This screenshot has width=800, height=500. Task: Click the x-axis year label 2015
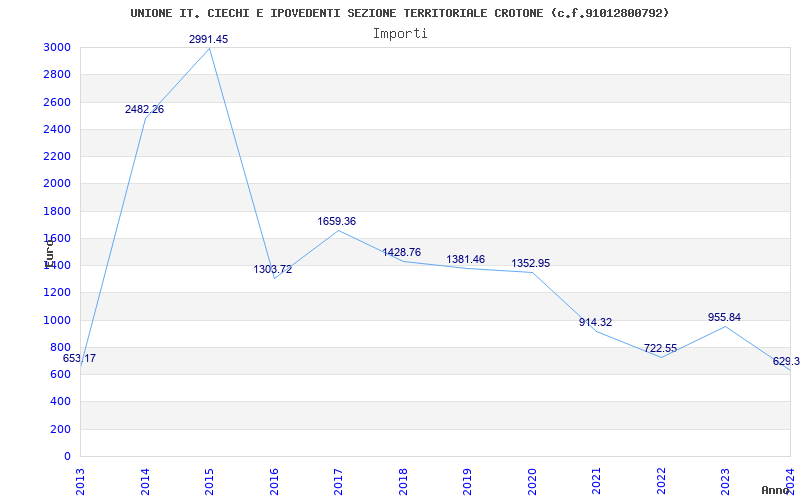[209, 481]
